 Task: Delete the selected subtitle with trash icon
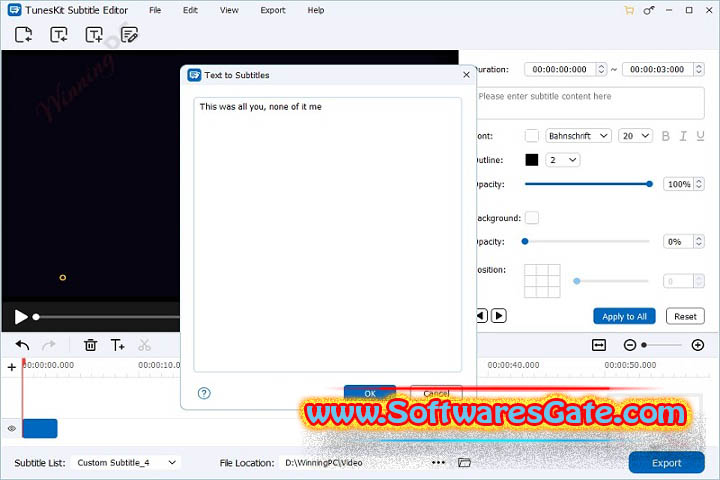tap(90, 345)
